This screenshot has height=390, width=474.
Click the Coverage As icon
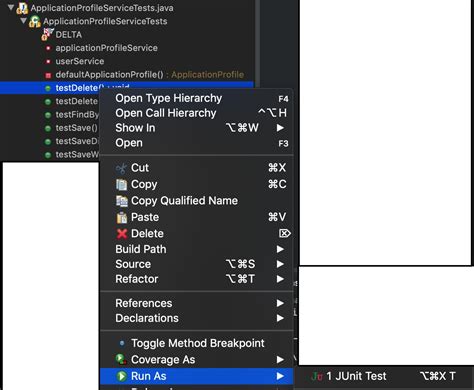(121, 359)
